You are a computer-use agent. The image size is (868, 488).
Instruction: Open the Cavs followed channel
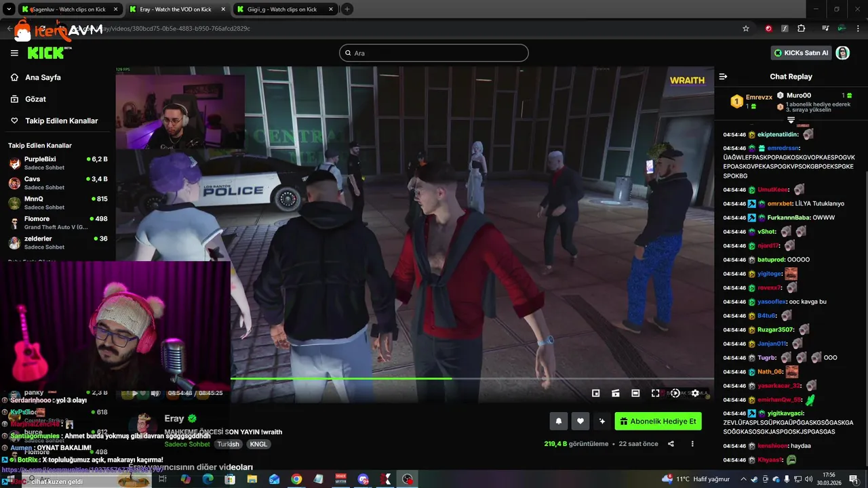click(58, 183)
